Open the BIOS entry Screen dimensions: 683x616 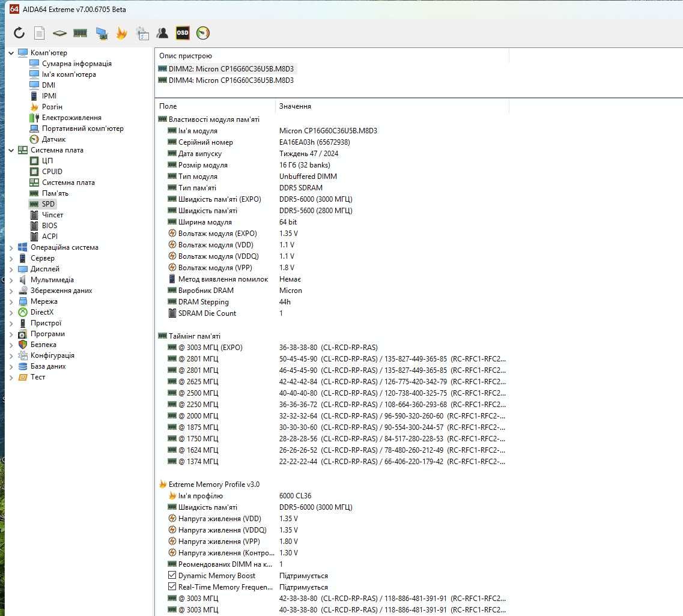[x=49, y=226]
